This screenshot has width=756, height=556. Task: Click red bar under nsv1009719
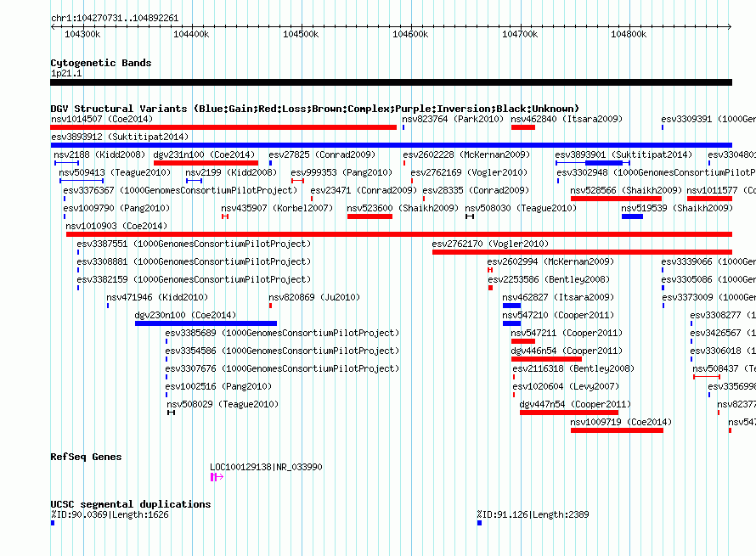[x=617, y=430]
